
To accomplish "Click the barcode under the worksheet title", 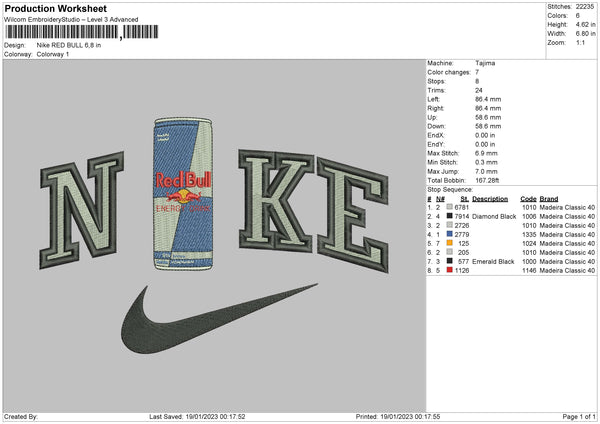I will (x=81, y=32).
